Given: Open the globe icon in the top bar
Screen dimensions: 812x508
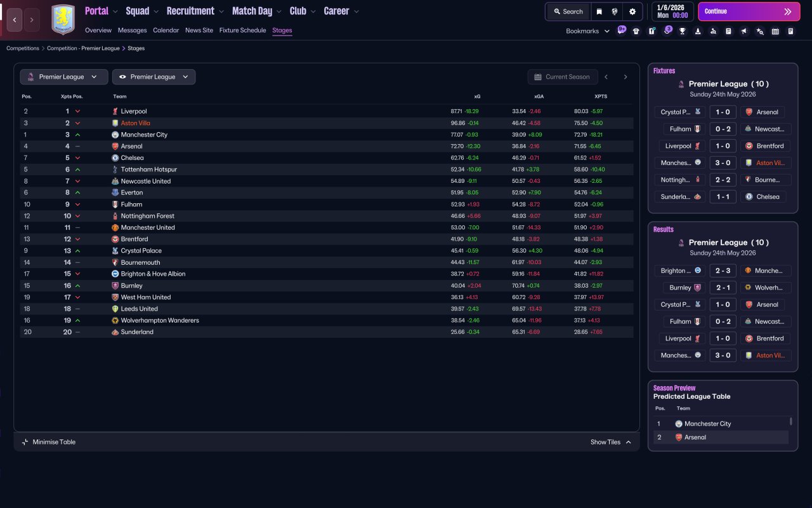Looking at the screenshot, I should pyautogui.click(x=615, y=11).
